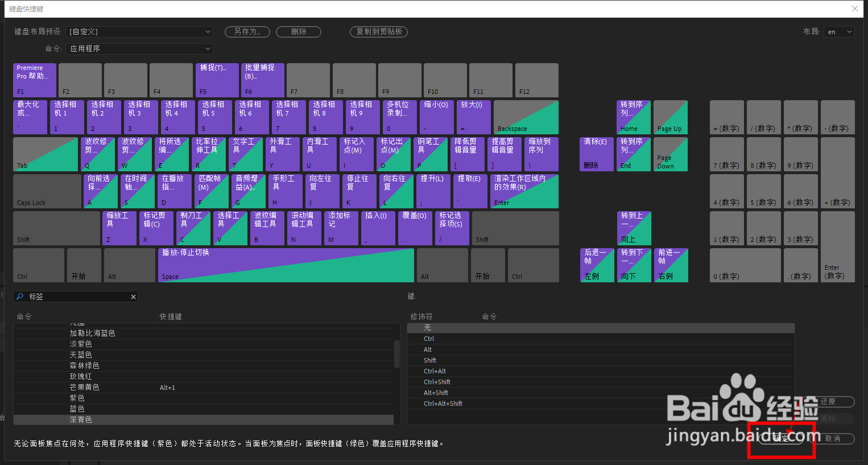The width and height of the screenshot is (868, 465).
Task: Select the Backspace key
Action: [526, 117]
